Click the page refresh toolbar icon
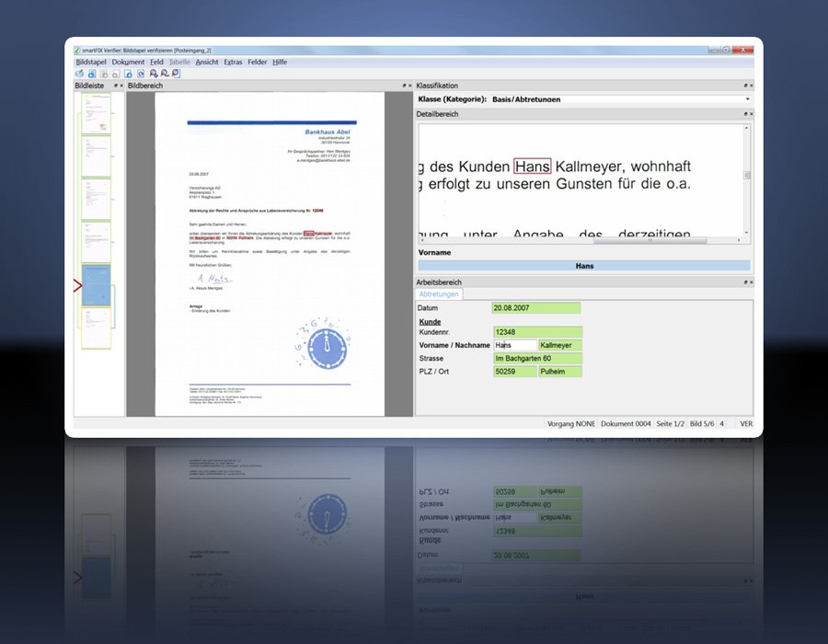This screenshot has height=644, width=828. point(141,74)
